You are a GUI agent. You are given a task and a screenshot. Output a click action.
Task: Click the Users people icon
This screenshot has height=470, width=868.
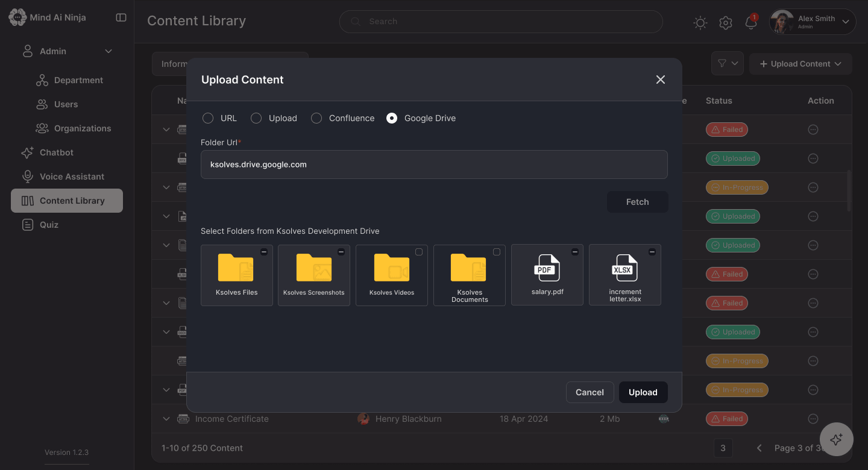coord(42,104)
